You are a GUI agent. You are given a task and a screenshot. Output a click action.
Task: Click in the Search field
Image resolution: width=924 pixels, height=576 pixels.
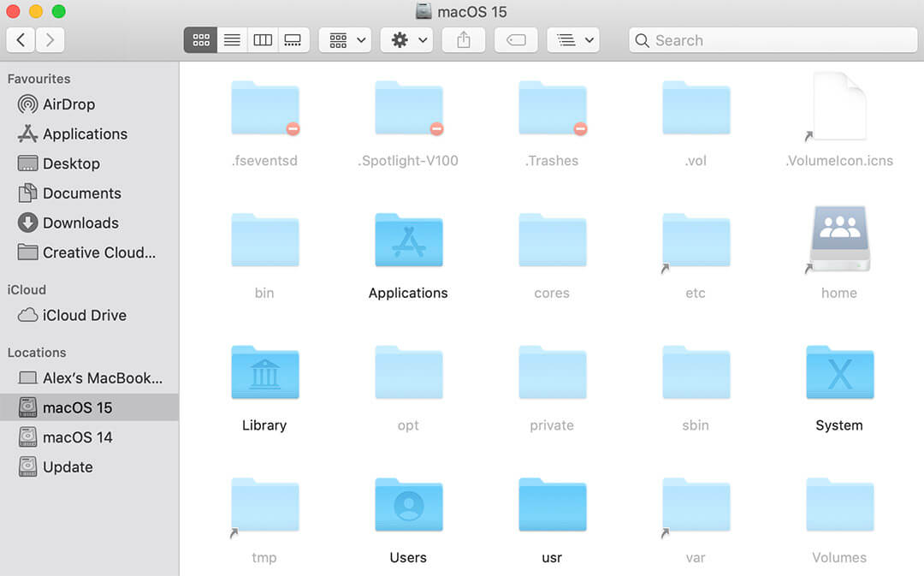[x=773, y=40]
